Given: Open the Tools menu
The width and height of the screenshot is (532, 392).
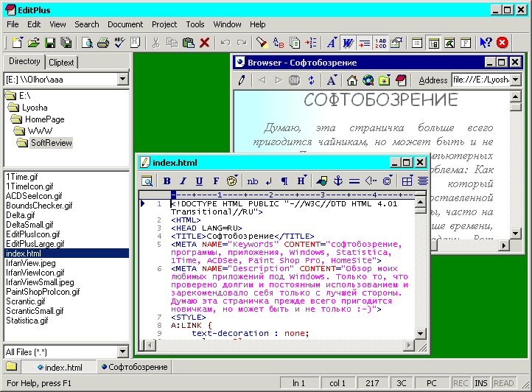Looking at the screenshot, I should pos(195,24).
